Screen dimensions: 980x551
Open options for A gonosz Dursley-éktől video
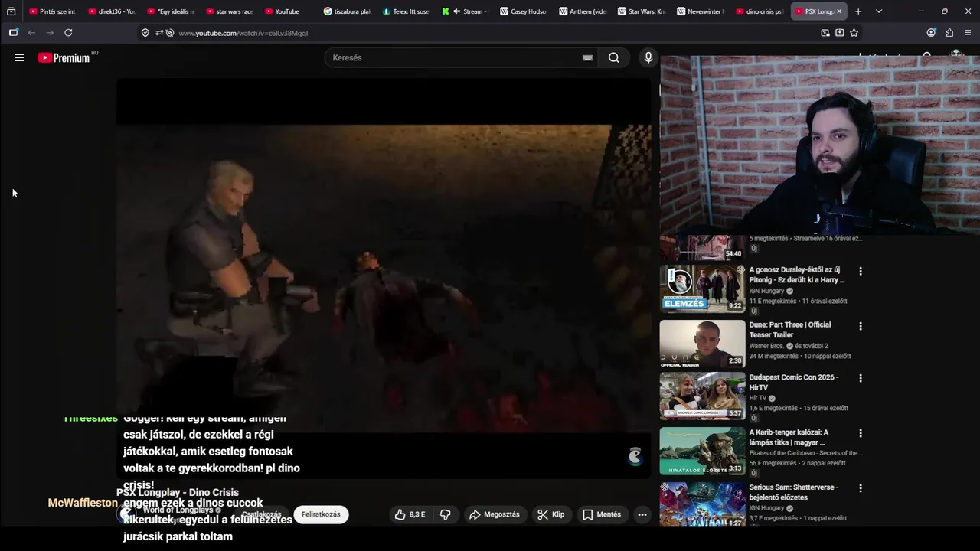click(861, 271)
